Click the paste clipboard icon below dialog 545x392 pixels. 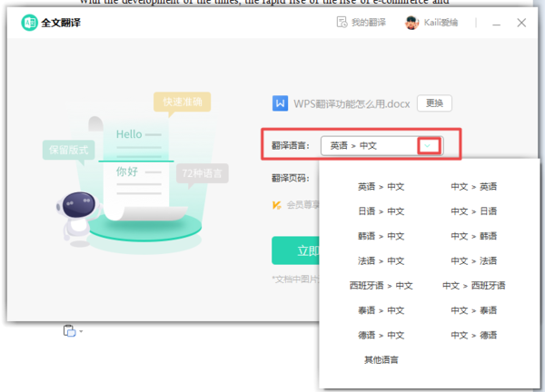(x=69, y=330)
